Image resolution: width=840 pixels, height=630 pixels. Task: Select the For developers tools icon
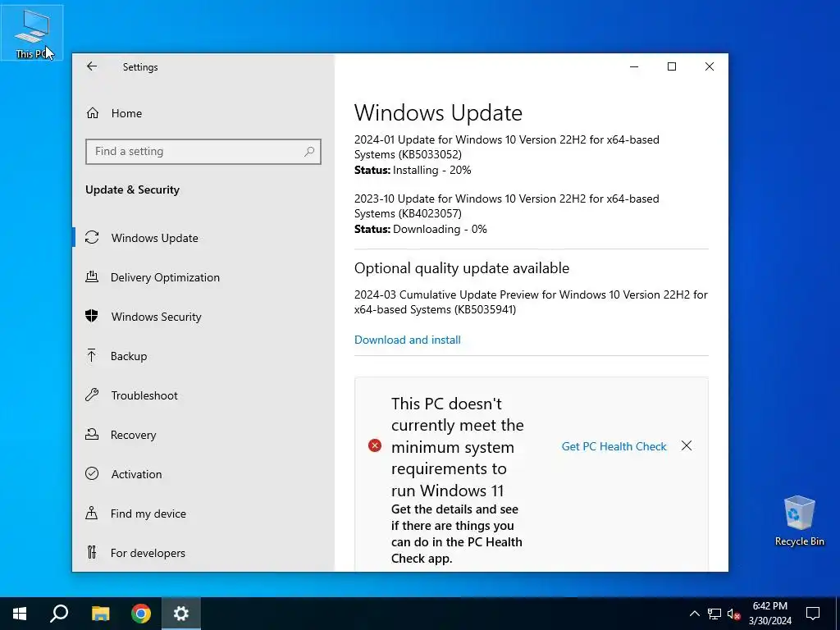[92, 552]
